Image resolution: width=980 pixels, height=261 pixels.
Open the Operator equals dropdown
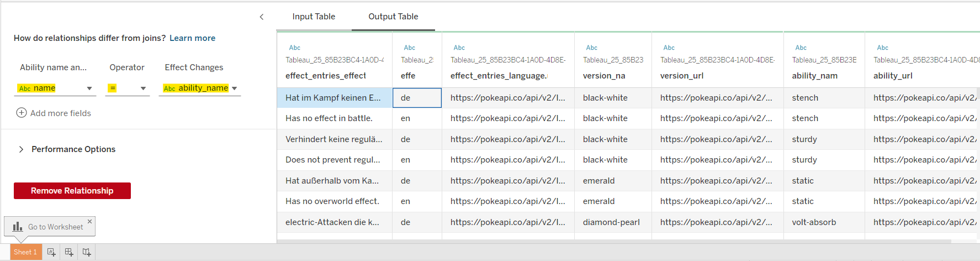pyautogui.click(x=143, y=88)
